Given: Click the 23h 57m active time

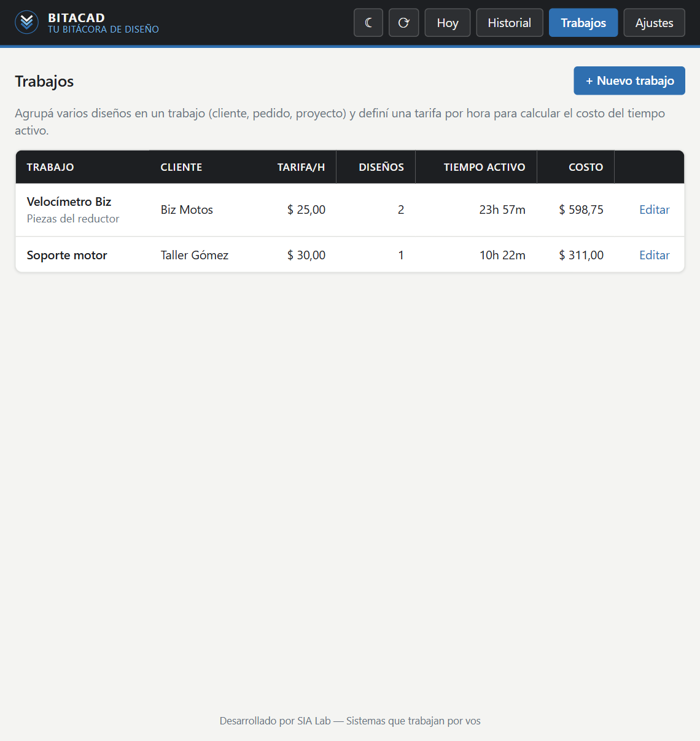Looking at the screenshot, I should (502, 210).
